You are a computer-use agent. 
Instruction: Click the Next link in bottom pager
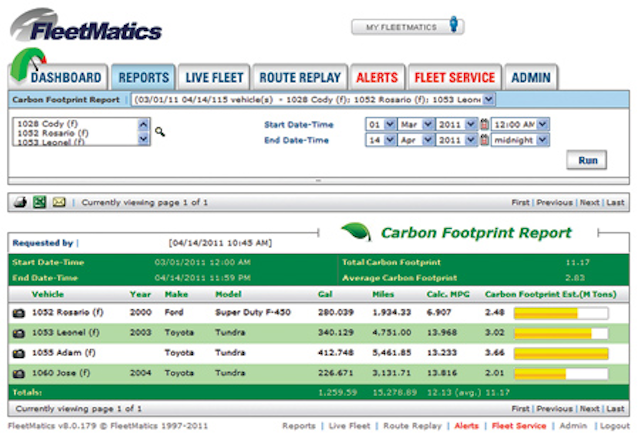tap(589, 409)
